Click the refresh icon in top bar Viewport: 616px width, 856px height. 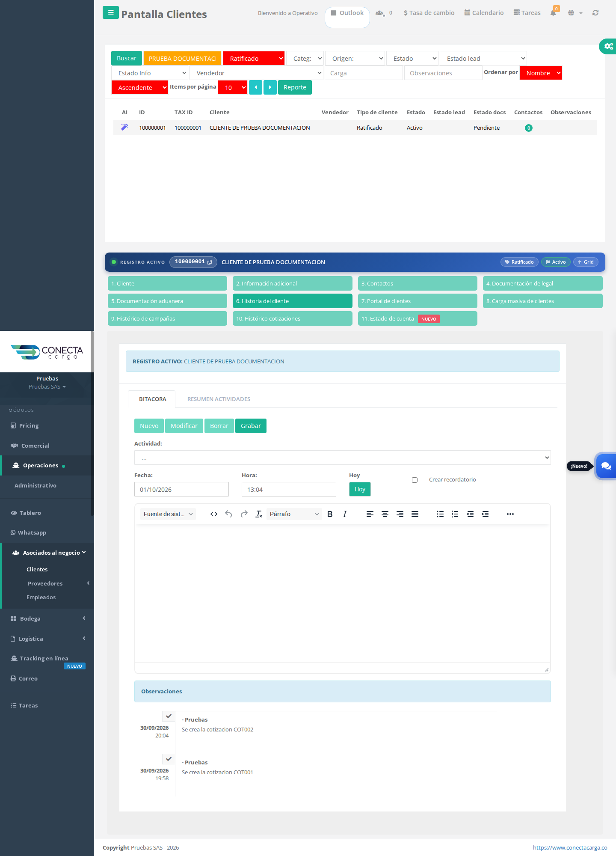[595, 13]
